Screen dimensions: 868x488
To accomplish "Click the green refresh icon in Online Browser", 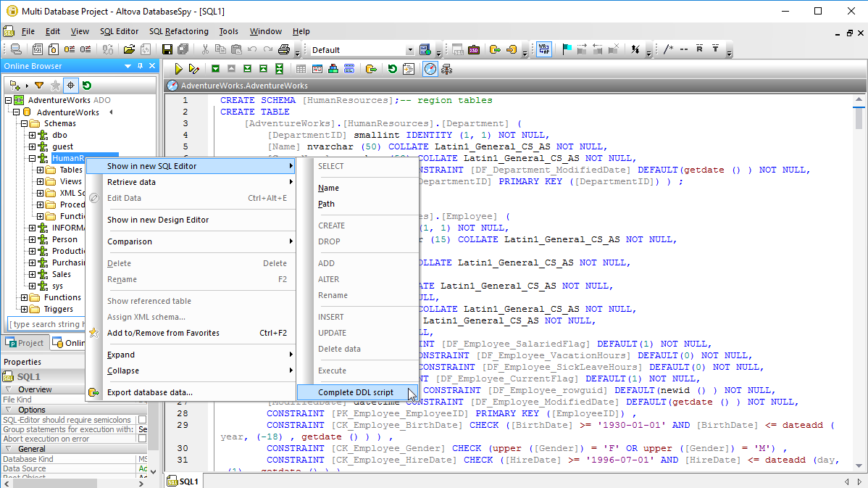I will coord(87,86).
